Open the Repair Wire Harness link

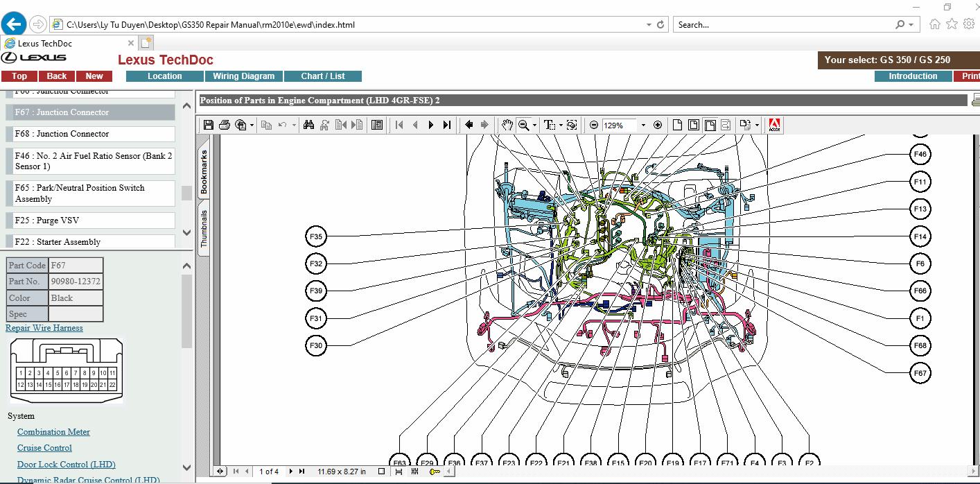[44, 328]
